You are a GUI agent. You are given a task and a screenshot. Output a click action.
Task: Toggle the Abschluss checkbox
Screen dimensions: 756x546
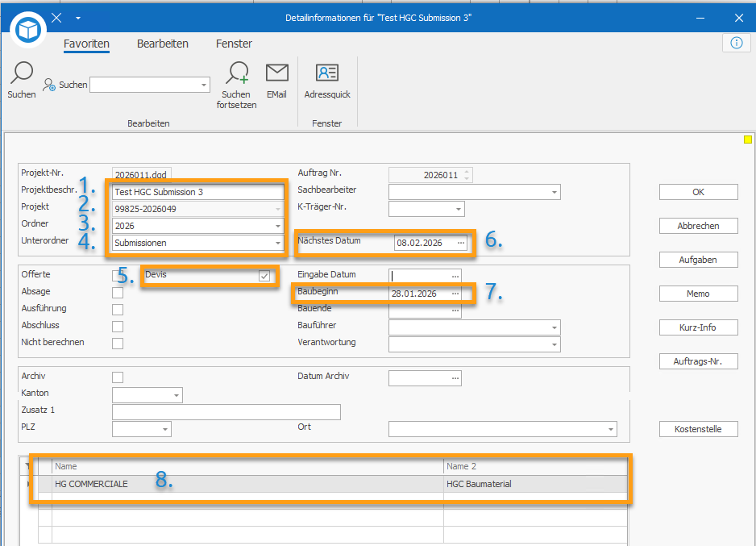click(x=118, y=327)
